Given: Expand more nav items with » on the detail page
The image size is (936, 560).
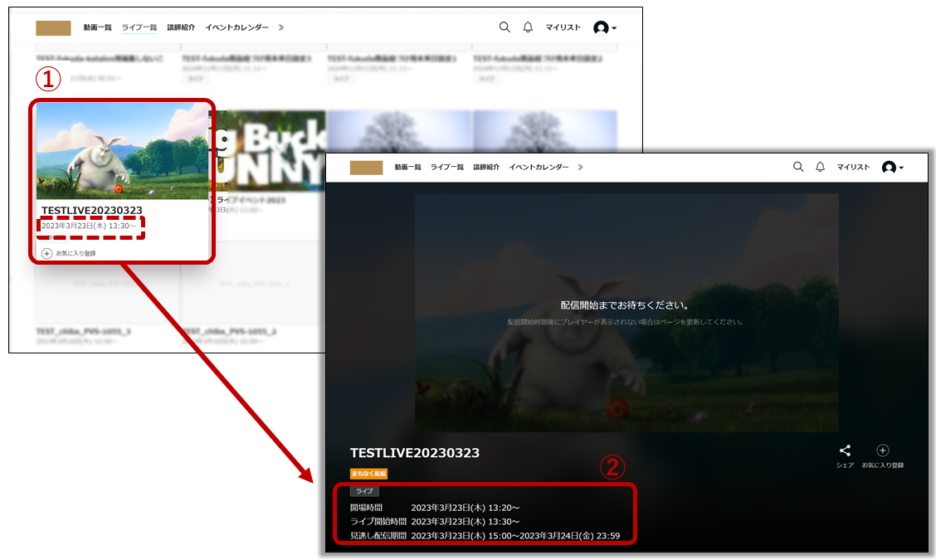Looking at the screenshot, I should pos(580,167).
